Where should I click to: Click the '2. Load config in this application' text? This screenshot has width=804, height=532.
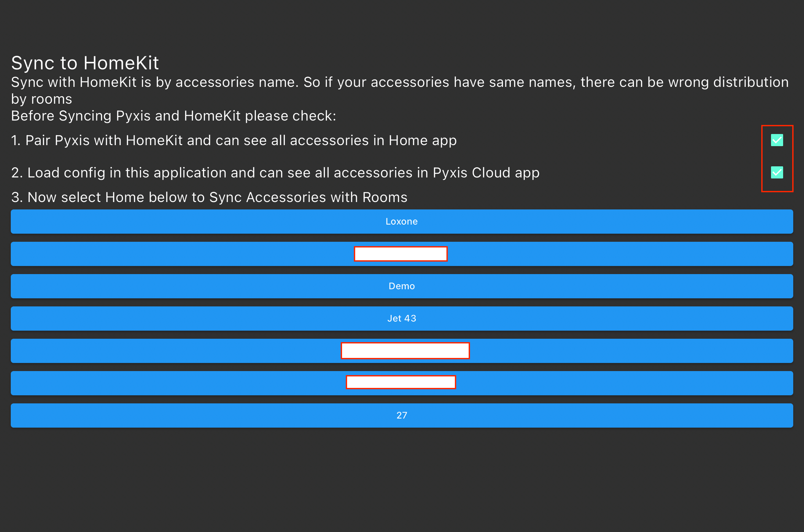(119, 173)
